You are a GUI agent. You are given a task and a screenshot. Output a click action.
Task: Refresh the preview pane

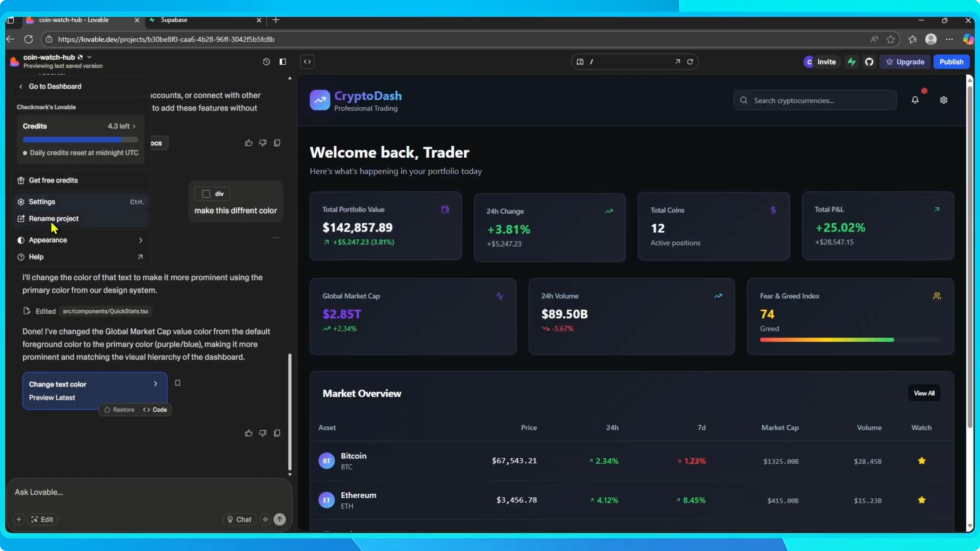[690, 61]
